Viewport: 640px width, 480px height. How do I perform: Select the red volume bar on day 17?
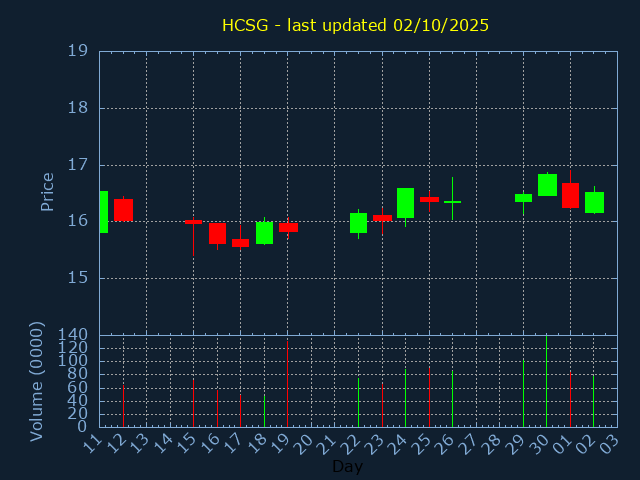point(240,411)
